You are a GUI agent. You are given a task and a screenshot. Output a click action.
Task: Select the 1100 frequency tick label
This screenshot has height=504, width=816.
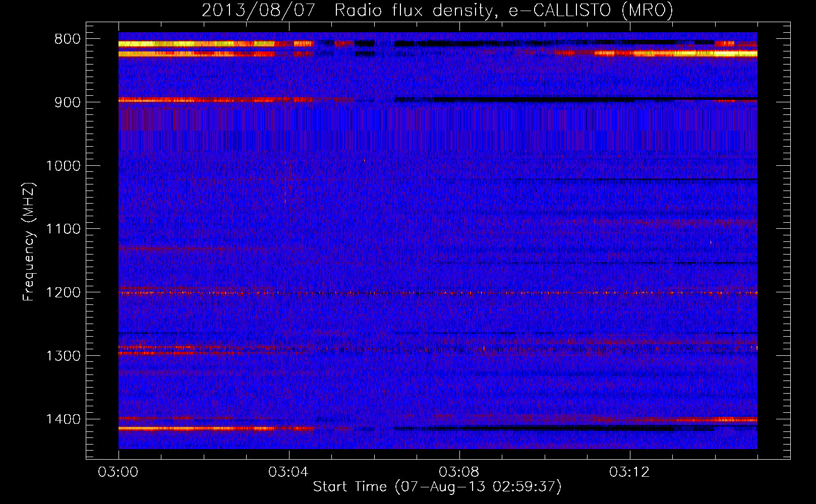[x=63, y=229]
